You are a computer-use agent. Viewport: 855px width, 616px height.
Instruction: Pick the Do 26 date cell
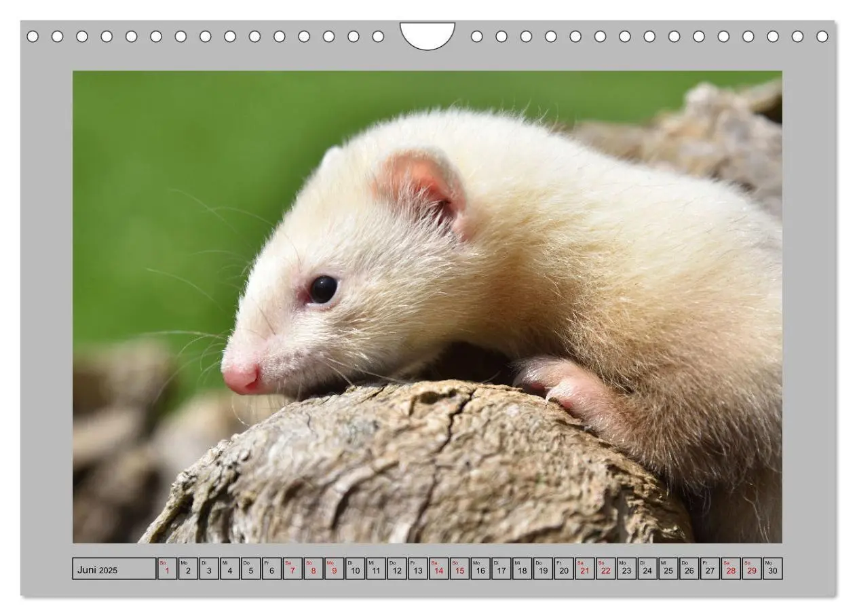(689, 569)
